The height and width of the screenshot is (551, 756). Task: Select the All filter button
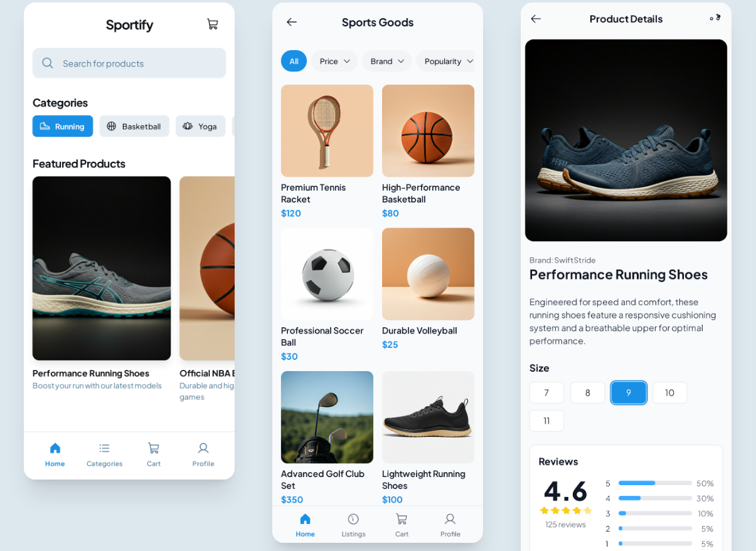(x=294, y=61)
